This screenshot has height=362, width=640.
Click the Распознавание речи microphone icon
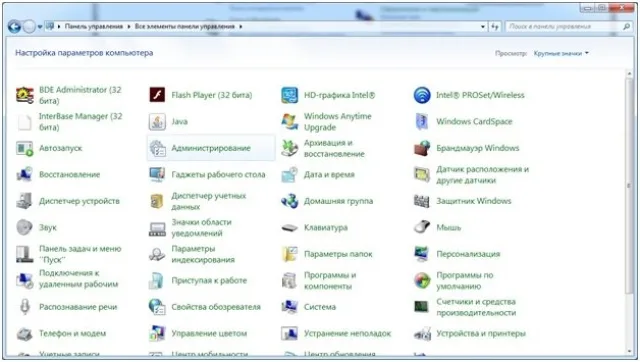[24, 307]
